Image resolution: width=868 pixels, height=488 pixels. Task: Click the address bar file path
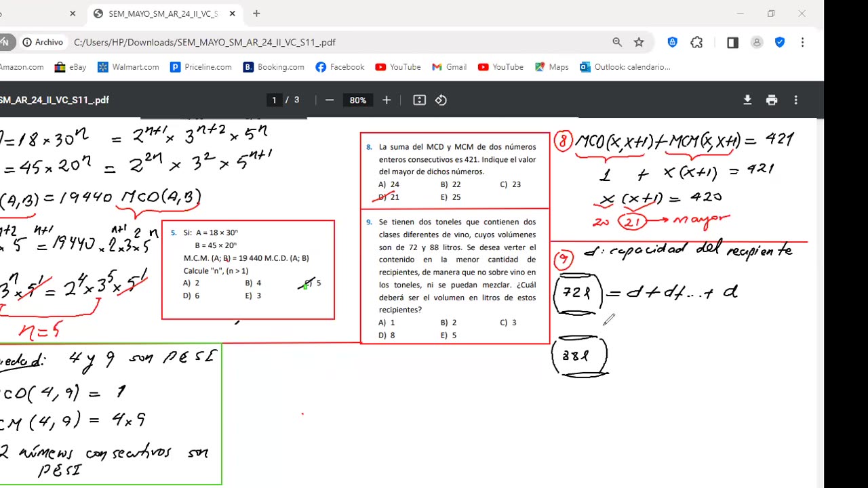205,42
